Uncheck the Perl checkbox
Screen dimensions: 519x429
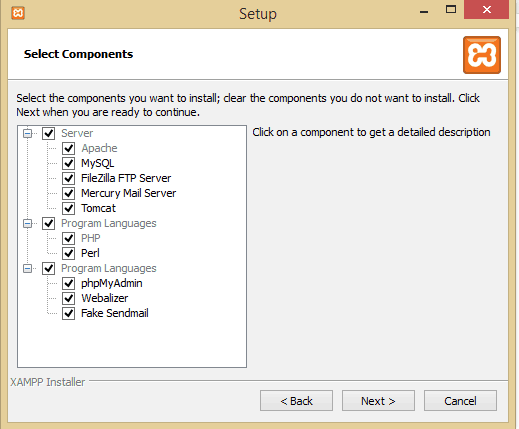pyautogui.click(x=69, y=253)
